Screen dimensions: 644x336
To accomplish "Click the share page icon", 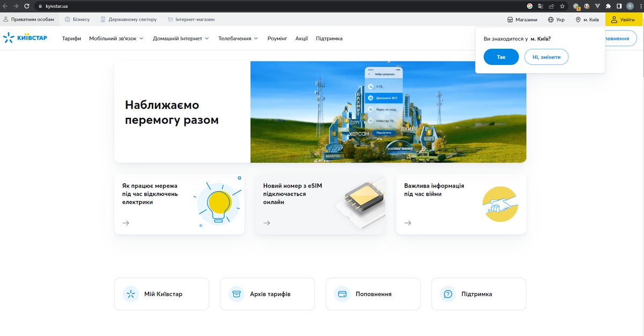I will [x=551, y=6].
